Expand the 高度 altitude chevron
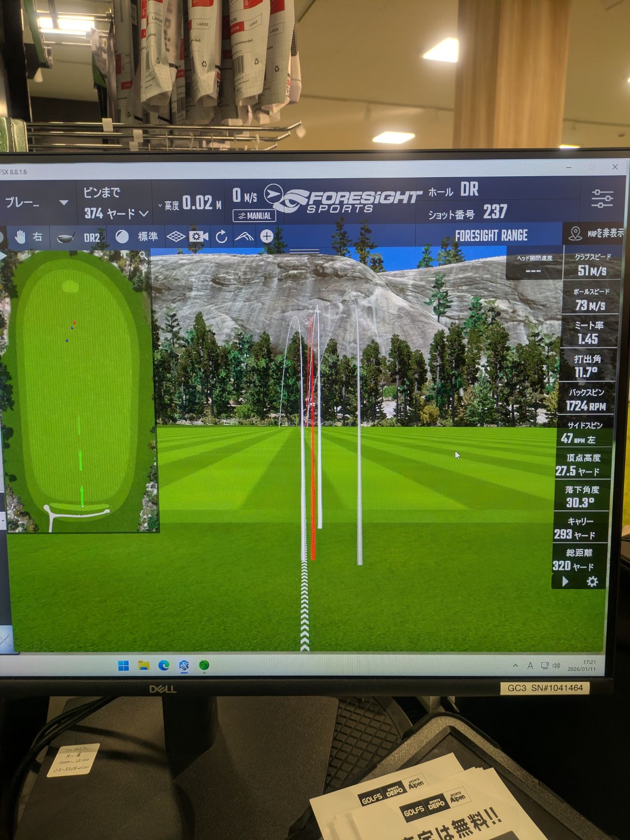The height and width of the screenshot is (840, 630). point(160,205)
